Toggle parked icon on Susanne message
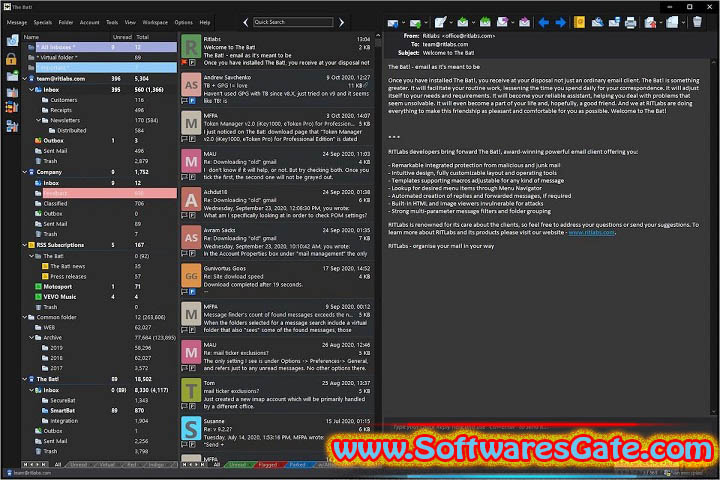The width and height of the screenshot is (720, 480). 192,444
